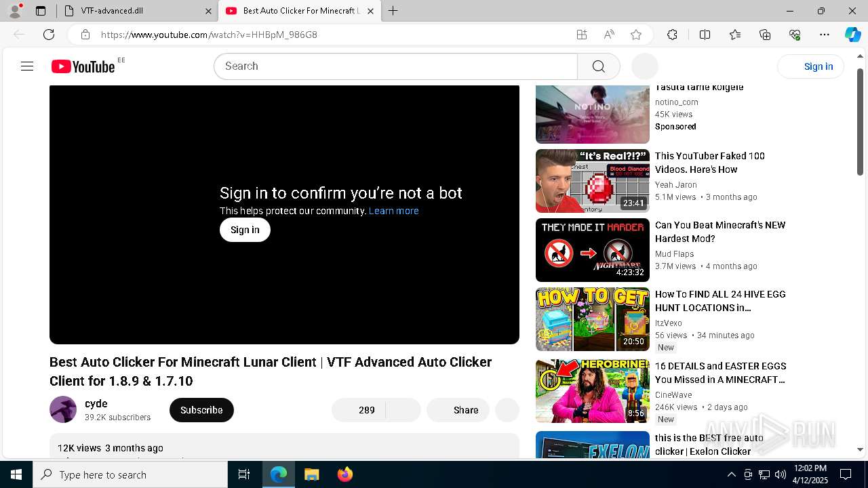Launch Copilot sidebar
868x488 pixels.
[852, 35]
